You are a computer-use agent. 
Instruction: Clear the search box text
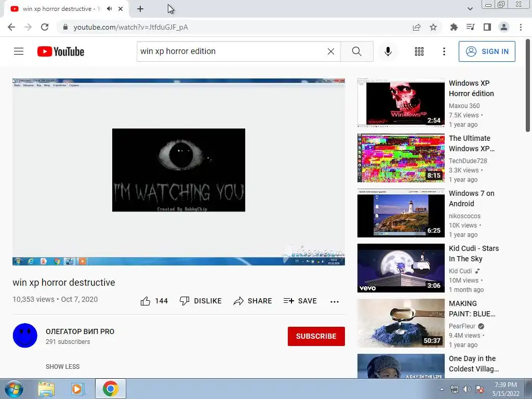[x=331, y=51]
